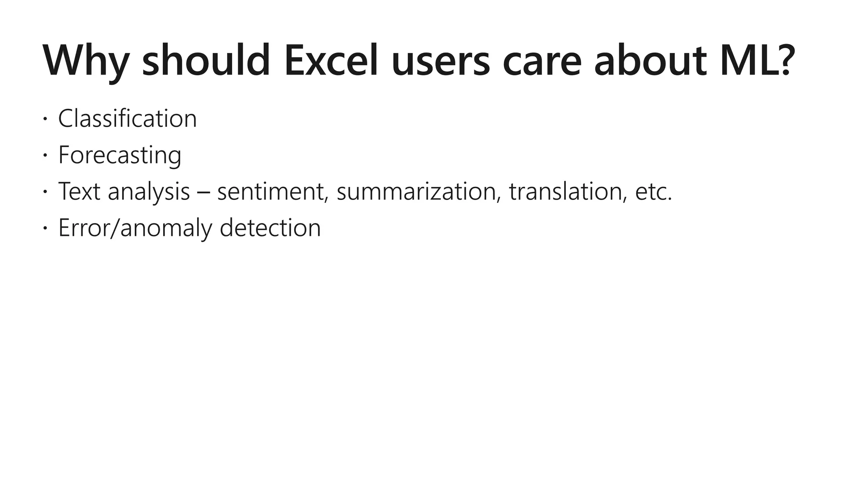Image resolution: width=868 pixels, height=488 pixels.
Task: Select the 'Forecasting' bullet text
Action: [120, 155]
